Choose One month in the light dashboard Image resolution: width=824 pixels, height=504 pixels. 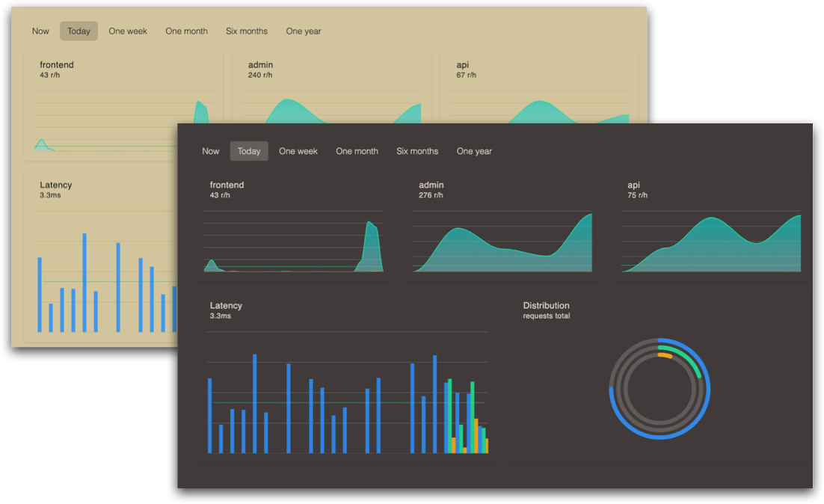pyautogui.click(x=186, y=31)
